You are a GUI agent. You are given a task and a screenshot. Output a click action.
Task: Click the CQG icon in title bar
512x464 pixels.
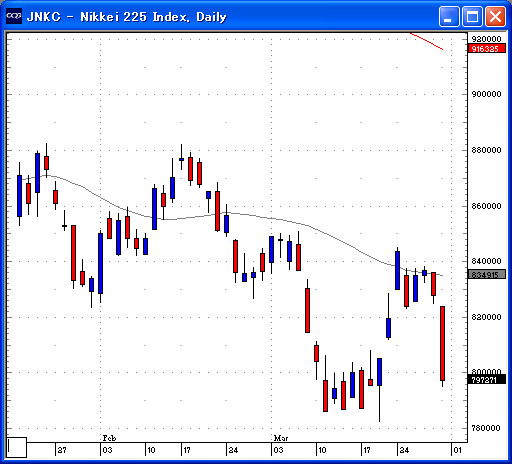[14, 16]
